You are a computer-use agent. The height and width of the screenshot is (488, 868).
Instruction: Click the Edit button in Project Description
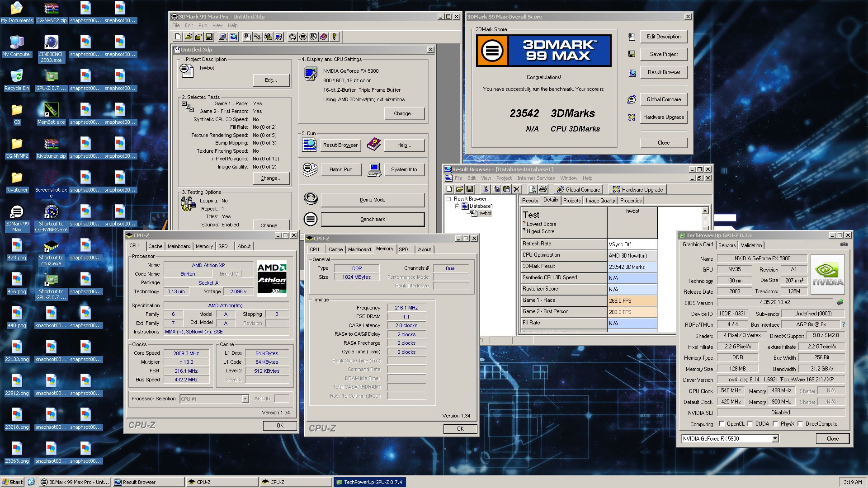[271, 80]
